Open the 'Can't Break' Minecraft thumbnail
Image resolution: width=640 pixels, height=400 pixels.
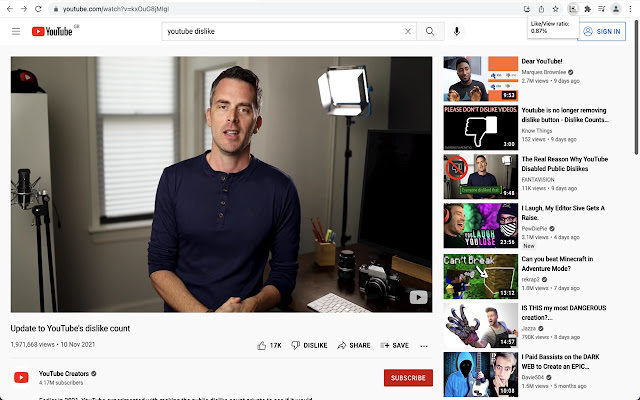coord(480,276)
